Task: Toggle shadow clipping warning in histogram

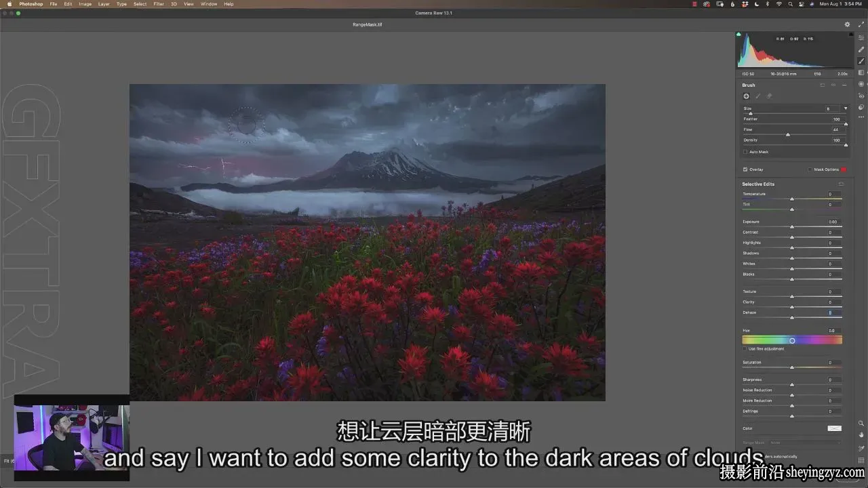Action: [738, 34]
